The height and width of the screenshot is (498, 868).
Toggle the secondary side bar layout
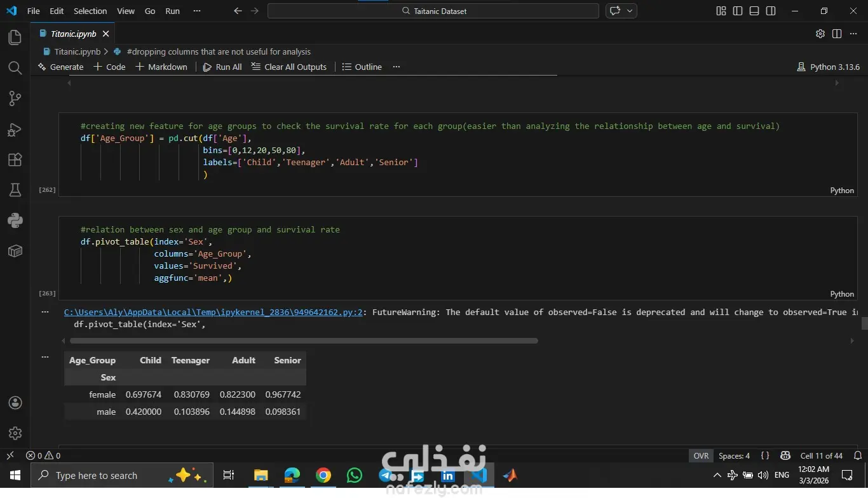pyautogui.click(x=770, y=11)
